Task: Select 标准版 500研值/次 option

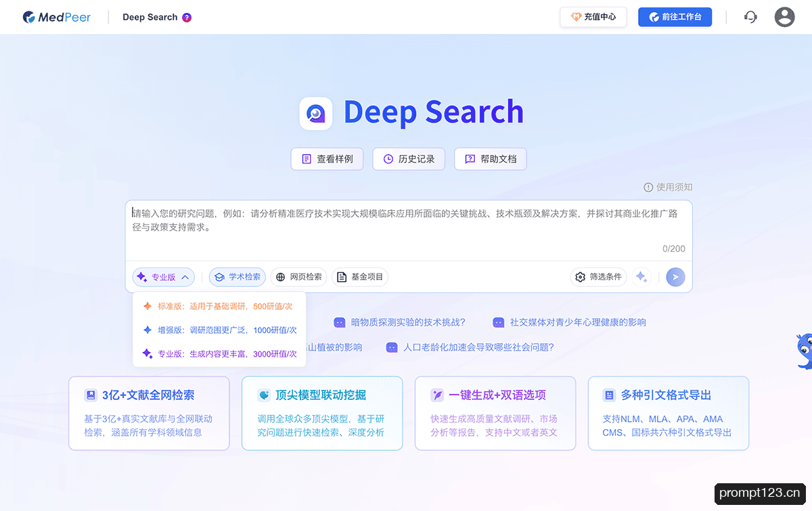Action: 219,306
